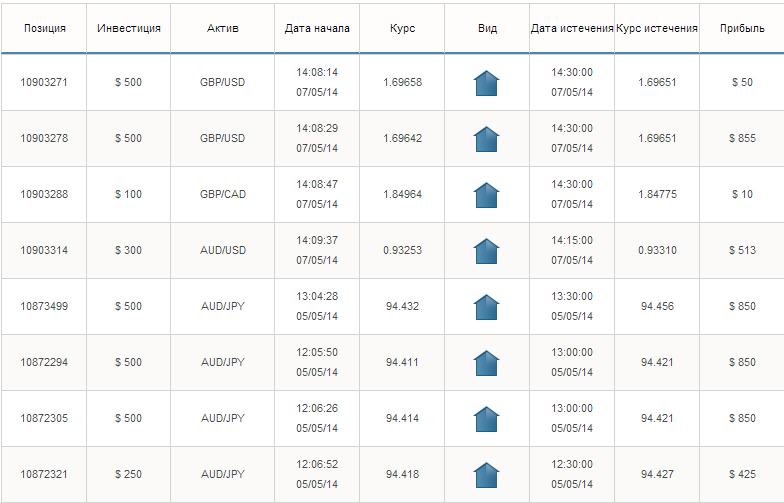This screenshot has width=784, height=503.
Task: Click the $ 425 profit cell
Action: coord(742,474)
